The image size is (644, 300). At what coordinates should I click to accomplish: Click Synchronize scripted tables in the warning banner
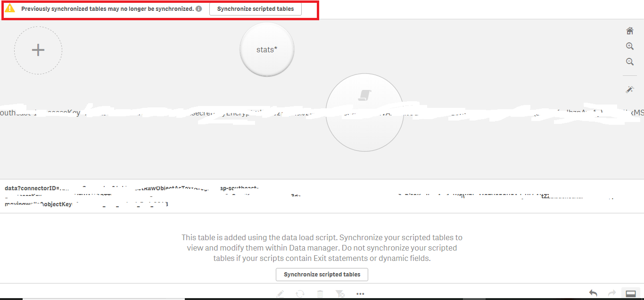click(255, 8)
